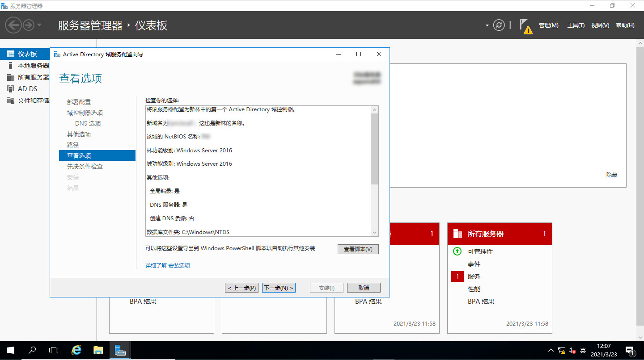Click the back navigation arrow in Server Manager
644x360 pixels.
[x=13, y=25]
